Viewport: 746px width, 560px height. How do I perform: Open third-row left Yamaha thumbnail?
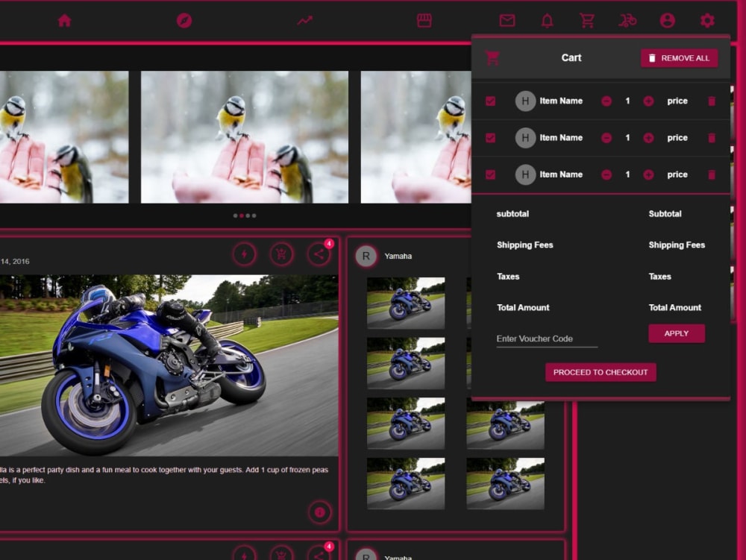(406, 423)
